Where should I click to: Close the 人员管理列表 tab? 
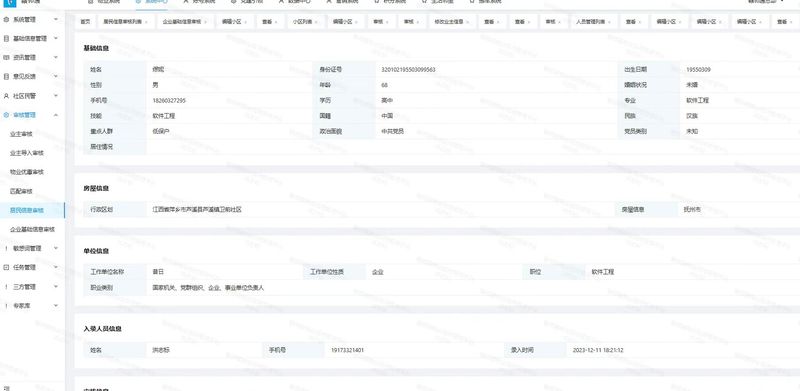click(609, 22)
